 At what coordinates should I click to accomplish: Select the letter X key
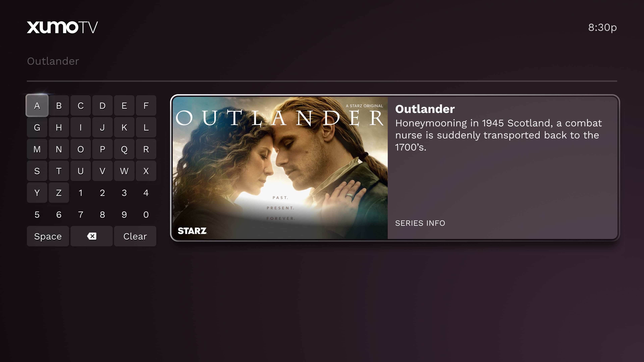(146, 171)
